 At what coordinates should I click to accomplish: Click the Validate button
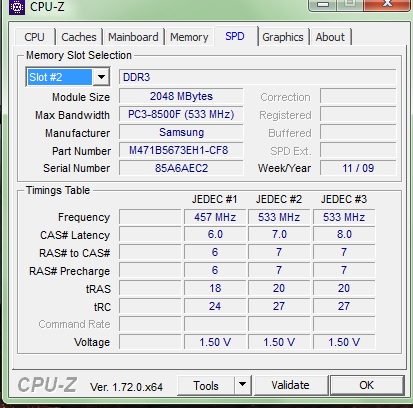point(290,385)
